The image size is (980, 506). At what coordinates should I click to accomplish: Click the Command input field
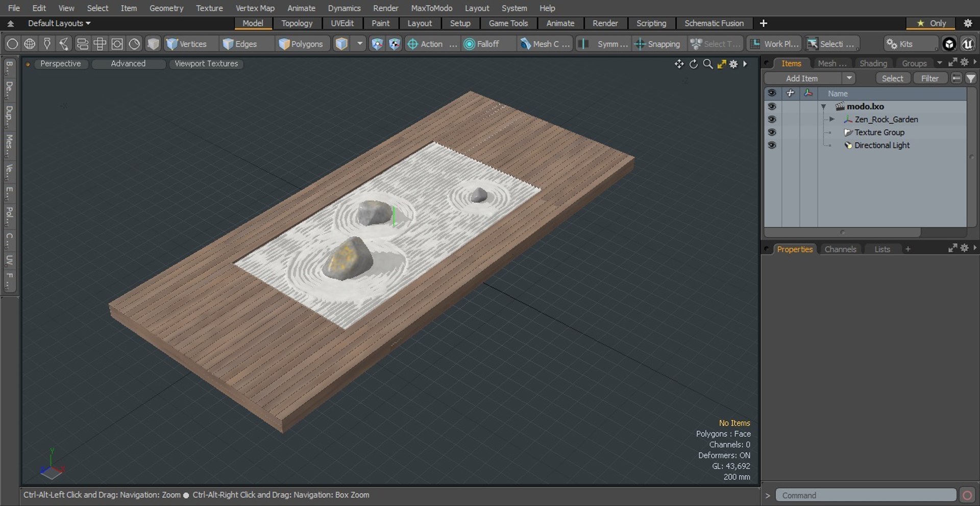(x=866, y=495)
